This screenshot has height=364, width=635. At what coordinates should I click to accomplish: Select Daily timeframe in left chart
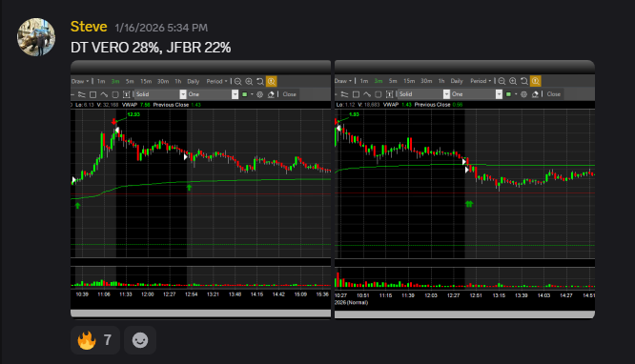pyautogui.click(x=194, y=81)
